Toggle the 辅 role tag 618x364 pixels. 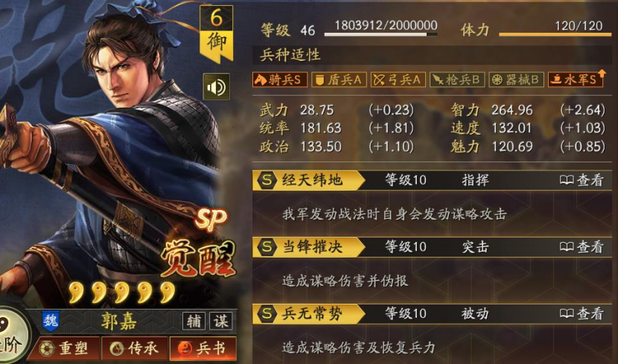(x=194, y=322)
